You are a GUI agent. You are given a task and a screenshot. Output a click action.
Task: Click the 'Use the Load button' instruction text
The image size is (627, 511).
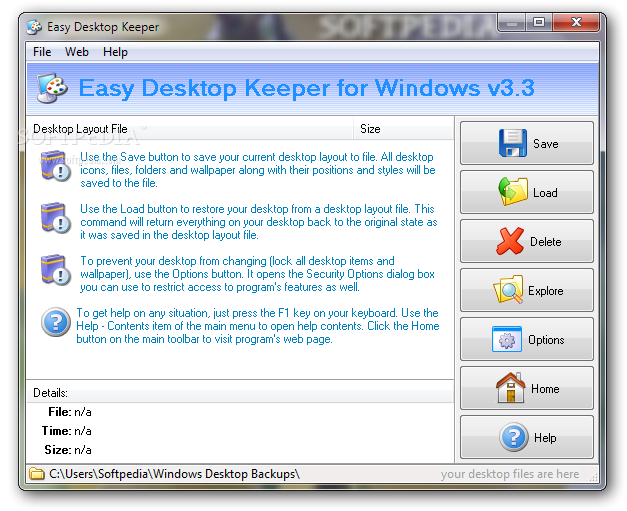259,222
